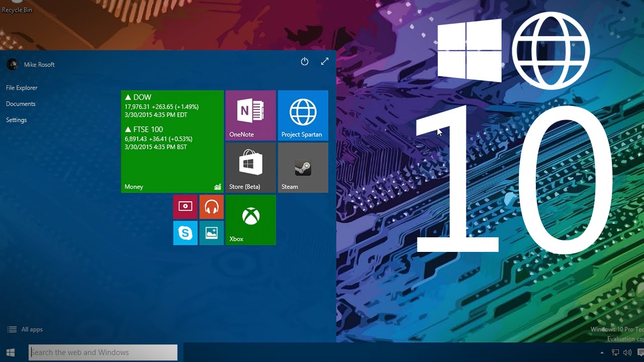Click the Mike Rosoft user account

pyautogui.click(x=31, y=64)
